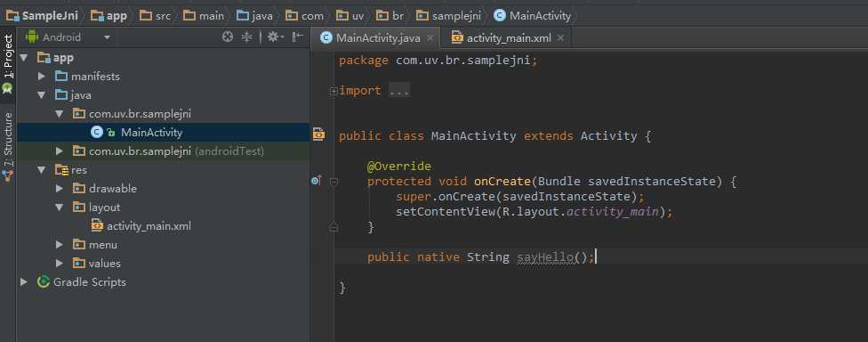Click the res folder icon

[61, 170]
